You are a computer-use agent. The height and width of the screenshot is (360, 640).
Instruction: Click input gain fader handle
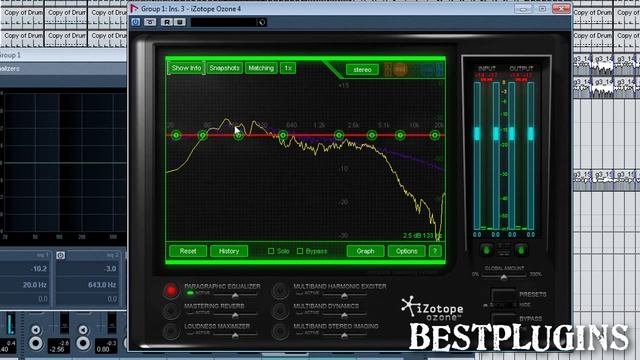point(477,133)
